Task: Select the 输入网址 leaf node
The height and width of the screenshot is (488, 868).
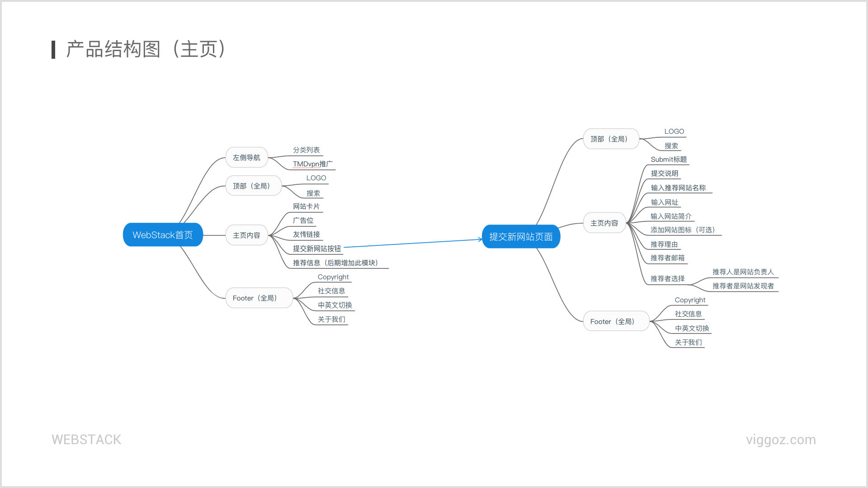Action: (664, 202)
